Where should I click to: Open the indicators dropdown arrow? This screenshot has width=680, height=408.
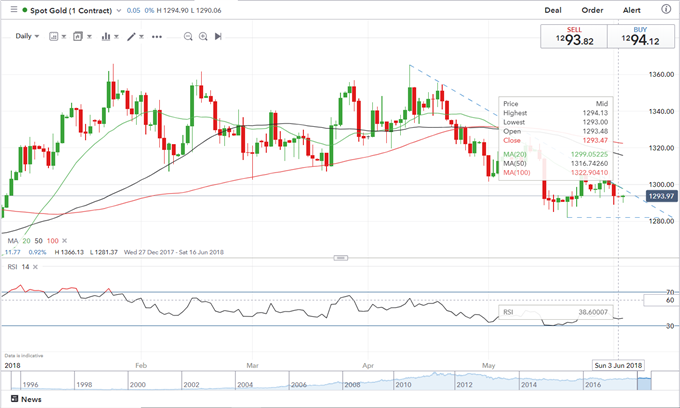tap(116, 37)
